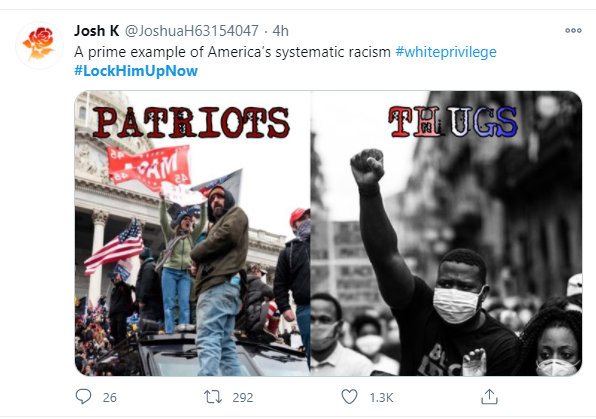View the left PATRIOTS image
This screenshot has width=596, height=419.
click(x=192, y=233)
